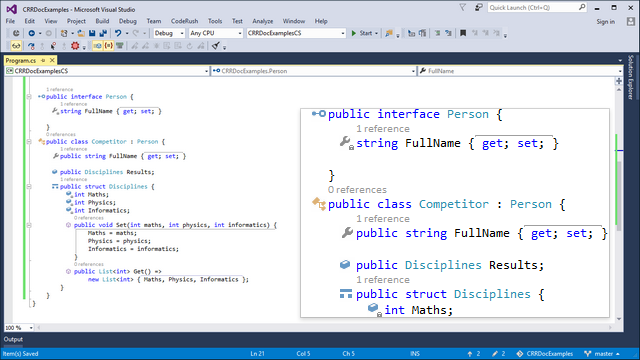The image size is (640, 360).
Task: Collapse the struct Disciplines outlining region
Action: 29,187
